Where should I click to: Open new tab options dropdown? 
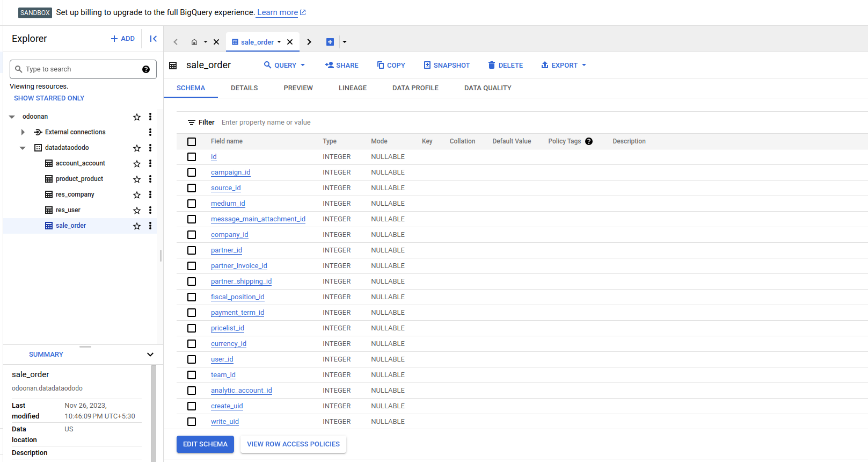point(345,42)
